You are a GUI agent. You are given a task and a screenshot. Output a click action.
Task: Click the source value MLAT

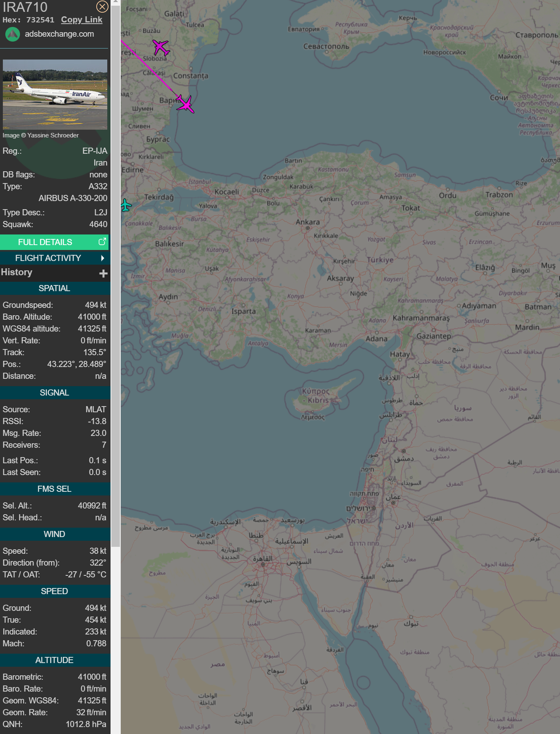96,409
